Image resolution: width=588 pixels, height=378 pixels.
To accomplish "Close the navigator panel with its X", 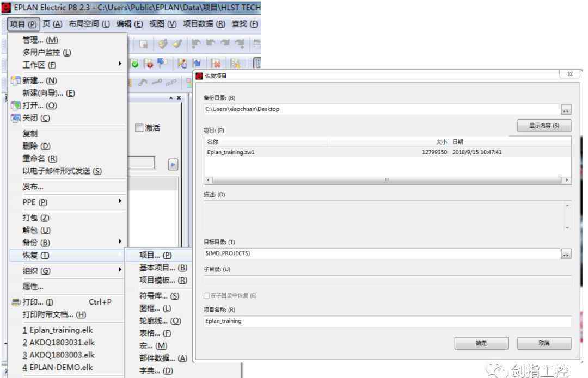I will [179, 98].
